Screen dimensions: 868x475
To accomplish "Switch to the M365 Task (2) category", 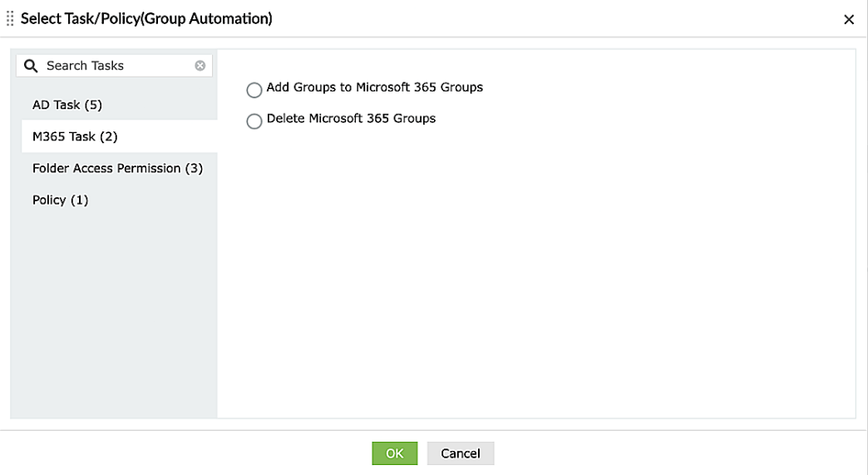I will coord(75,136).
